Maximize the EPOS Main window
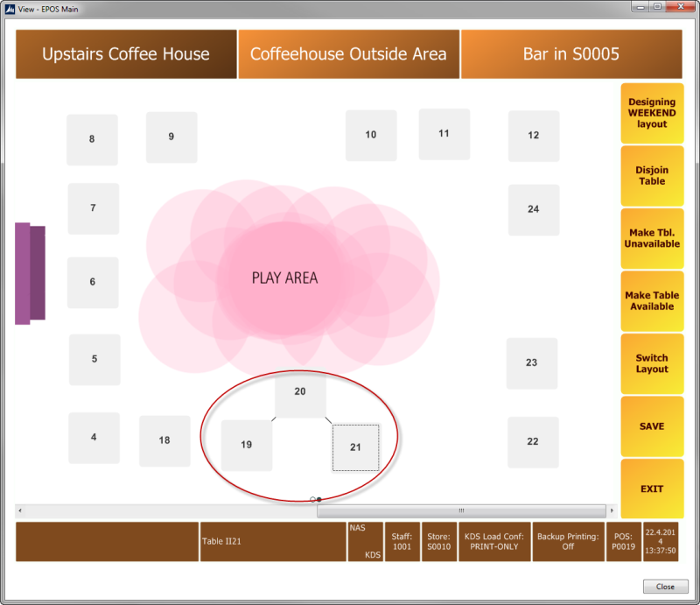Viewport: 700px width, 605px height. coord(658,6)
